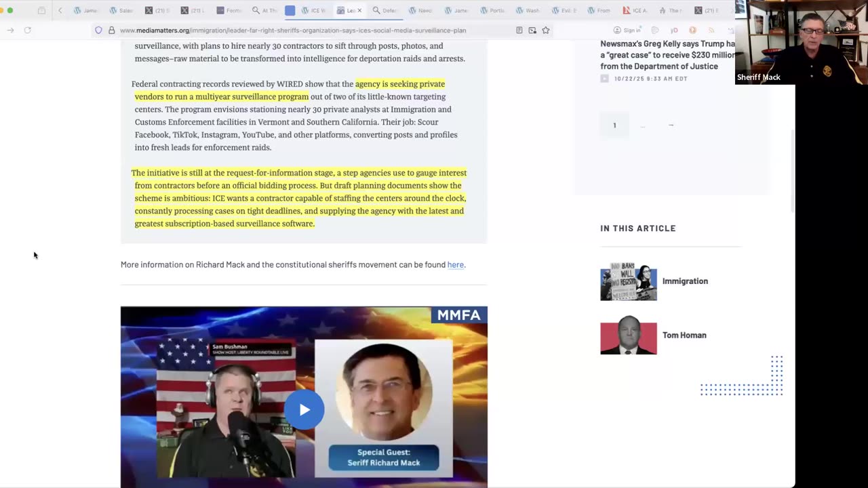Switch to the 'Defer' search tab
The height and width of the screenshot is (488, 868).
pos(385,10)
